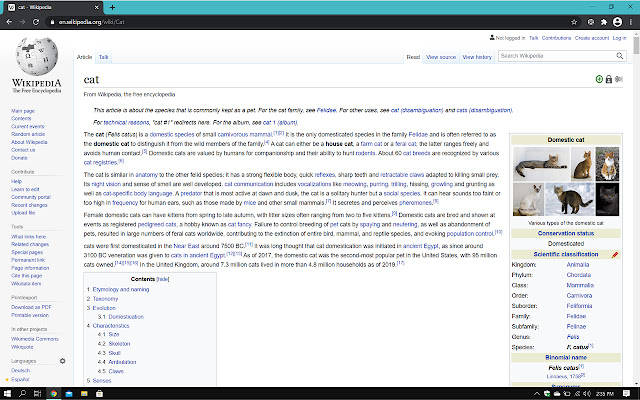Screen dimensions: 640x400
Task: Open the Chrome profile avatar icon
Action: click(618, 22)
